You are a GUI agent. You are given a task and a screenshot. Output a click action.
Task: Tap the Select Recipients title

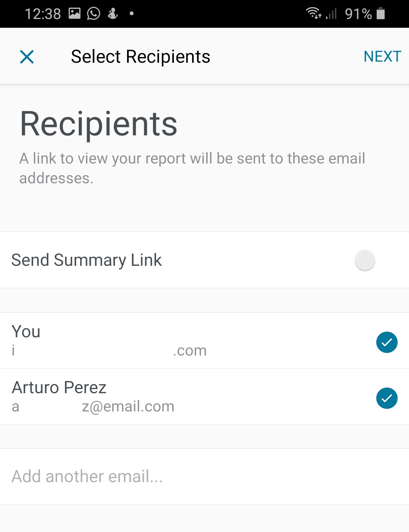point(140,57)
